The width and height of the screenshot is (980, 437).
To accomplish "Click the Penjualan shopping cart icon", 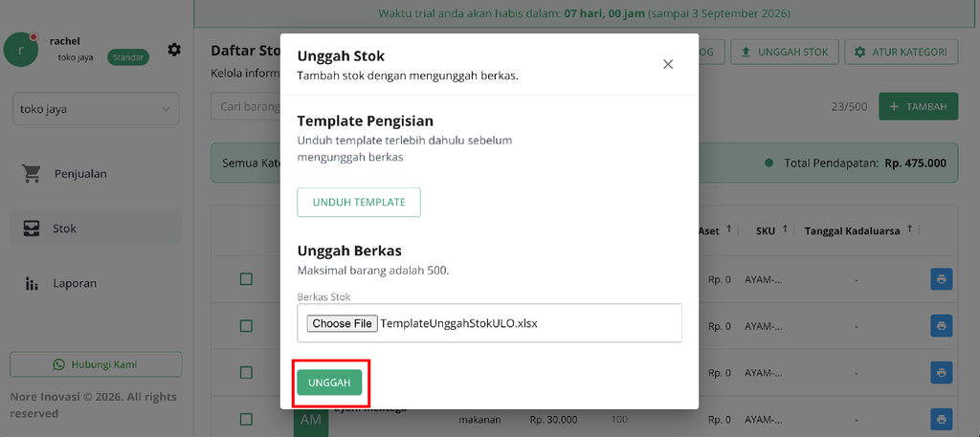I will [x=31, y=173].
